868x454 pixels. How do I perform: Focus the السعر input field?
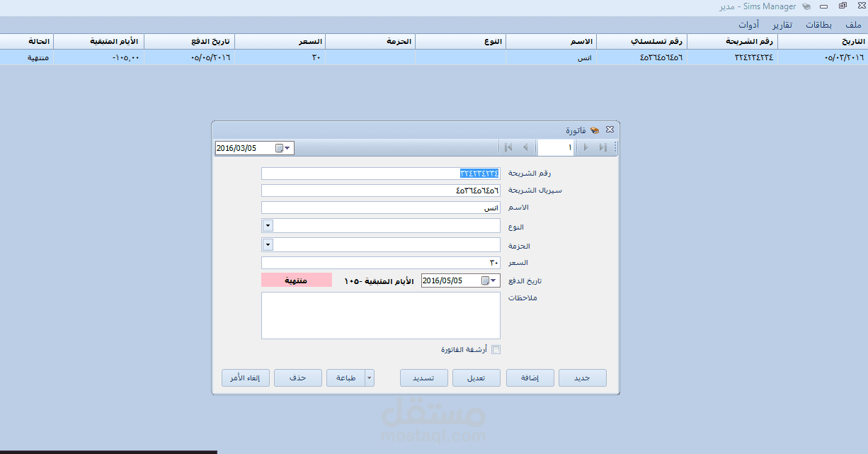381,263
